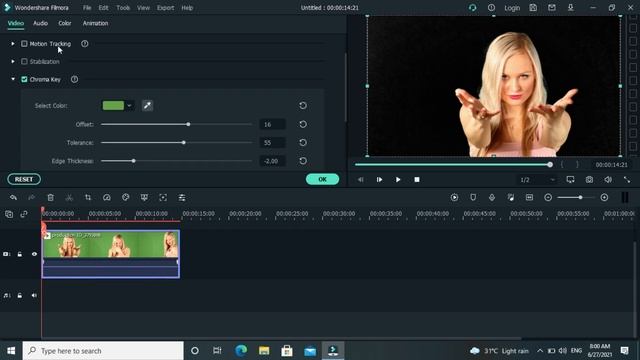
Task: Open the preview quality 1/2 dropdown
Action: tap(537, 180)
